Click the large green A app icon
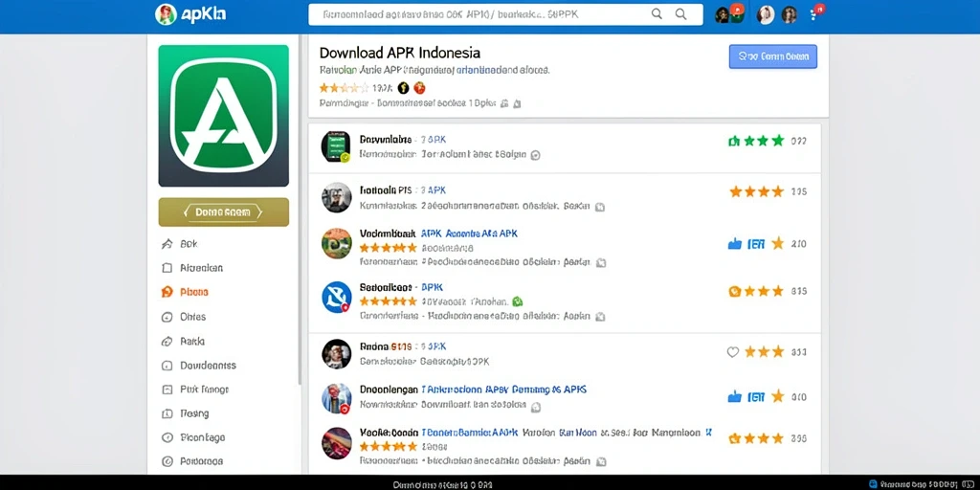Image resolution: width=980 pixels, height=490 pixels. [x=224, y=116]
